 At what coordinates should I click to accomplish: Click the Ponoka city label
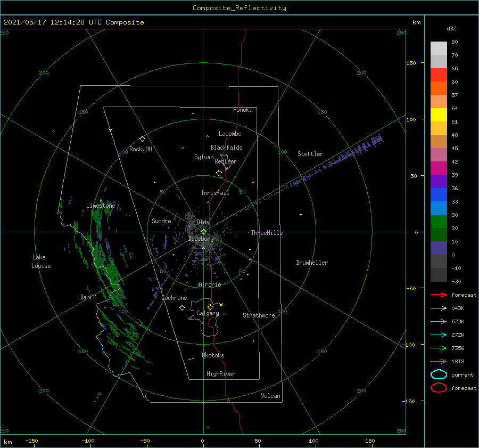(243, 110)
